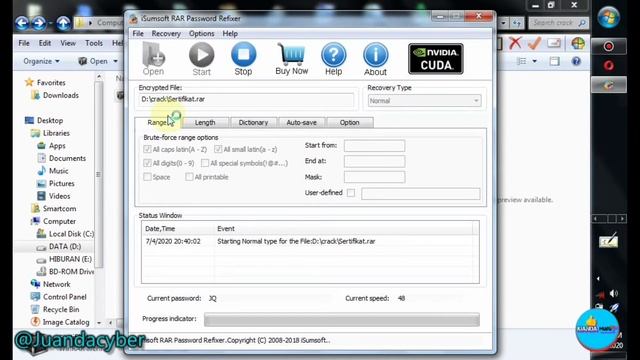The width and height of the screenshot is (640, 360).
Task: Open the iSumsoft Help menu
Action: tap(230, 33)
